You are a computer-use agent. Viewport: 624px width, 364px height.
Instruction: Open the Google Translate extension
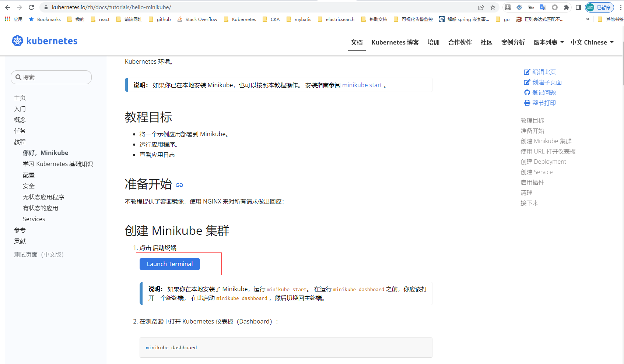(x=543, y=7)
